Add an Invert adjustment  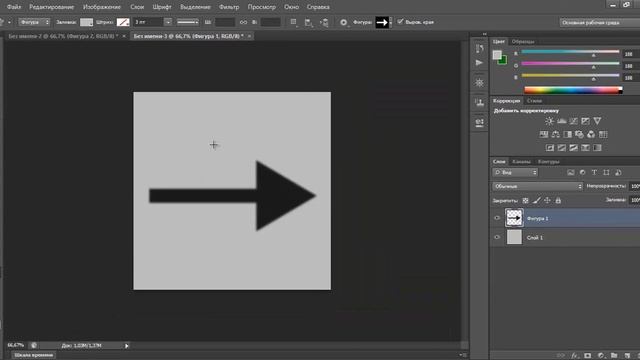click(x=550, y=148)
